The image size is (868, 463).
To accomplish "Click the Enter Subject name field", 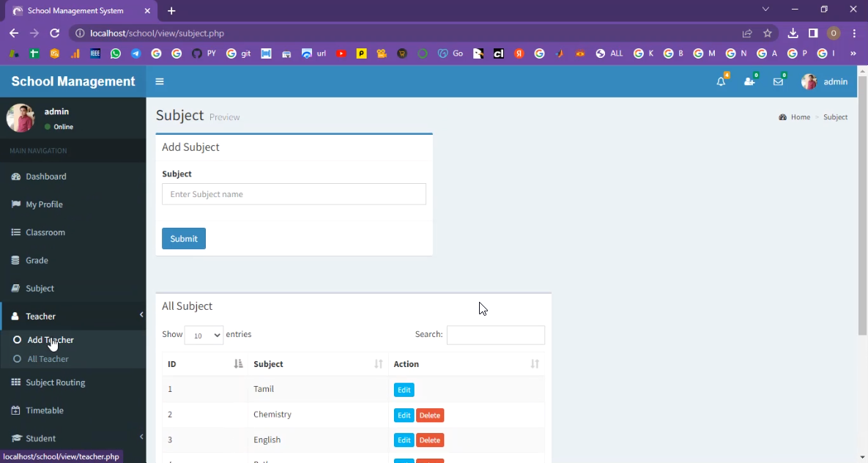I will pyautogui.click(x=294, y=194).
